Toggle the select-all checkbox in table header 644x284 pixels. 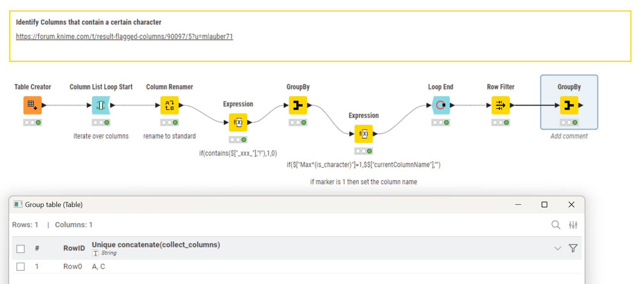(x=21, y=249)
